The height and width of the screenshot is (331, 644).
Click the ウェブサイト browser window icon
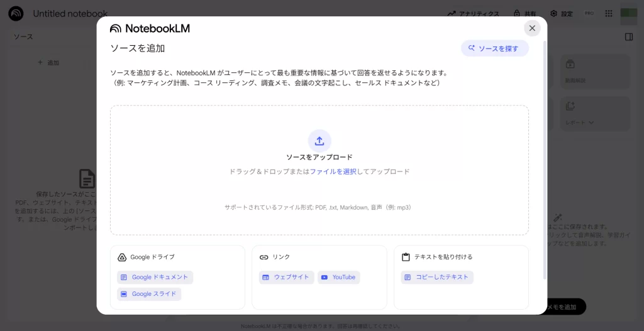tap(266, 277)
